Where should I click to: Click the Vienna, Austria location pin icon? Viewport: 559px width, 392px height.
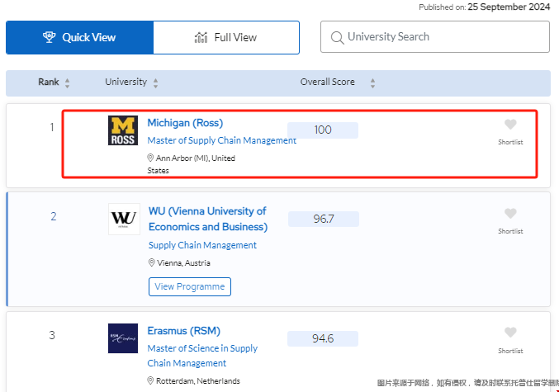coord(151,262)
